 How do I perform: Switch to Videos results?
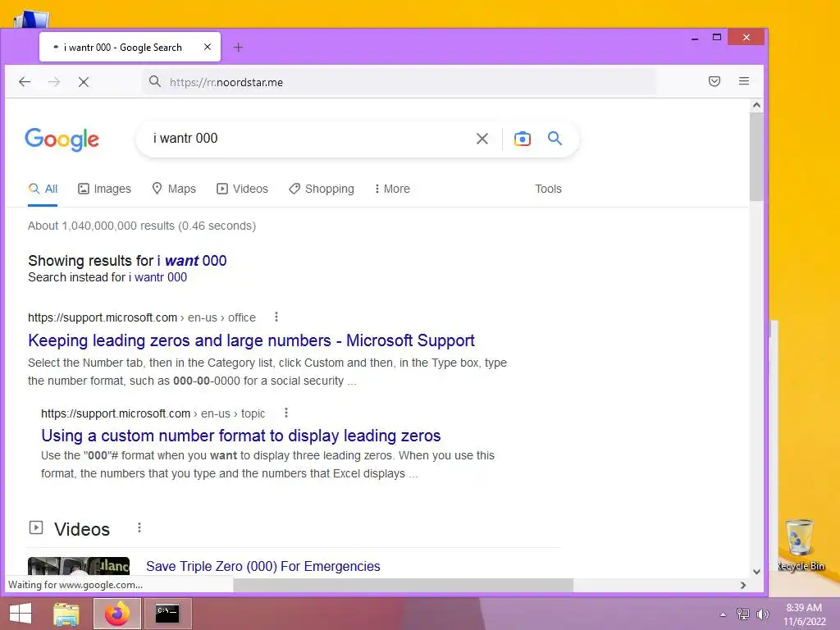pos(242,189)
